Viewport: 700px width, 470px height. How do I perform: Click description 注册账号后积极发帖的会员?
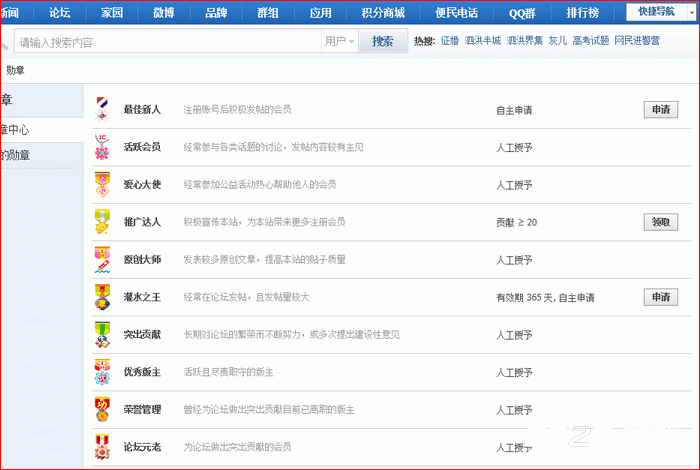point(238,110)
